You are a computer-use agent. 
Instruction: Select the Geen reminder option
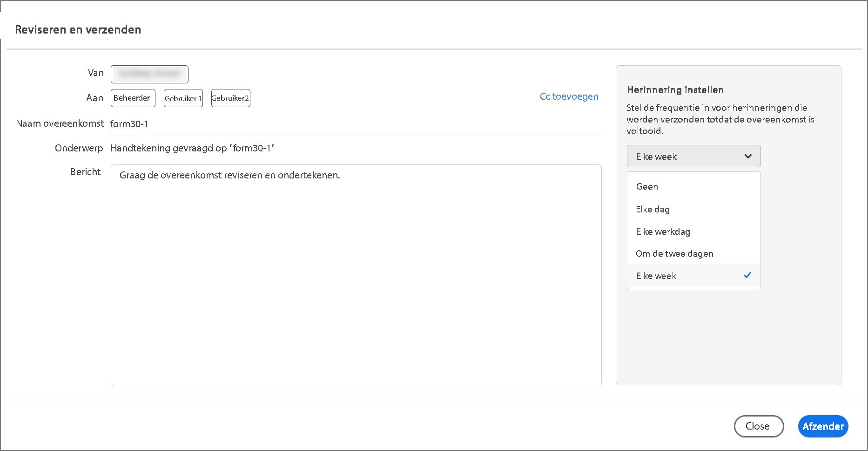(x=647, y=186)
